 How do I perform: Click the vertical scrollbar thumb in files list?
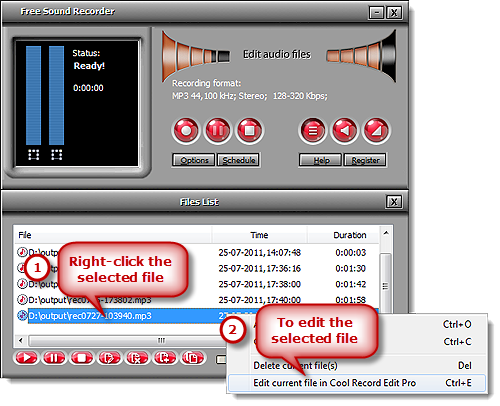[386, 283]
